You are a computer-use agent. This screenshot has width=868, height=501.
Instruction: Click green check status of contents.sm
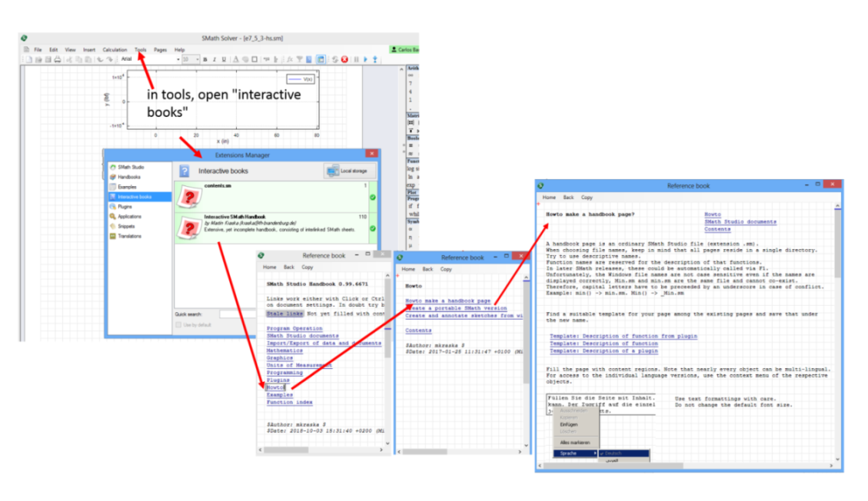tap(373, 197)
